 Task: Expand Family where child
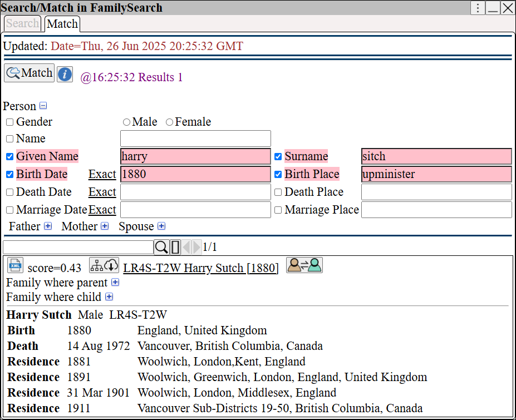click(109, 297)
